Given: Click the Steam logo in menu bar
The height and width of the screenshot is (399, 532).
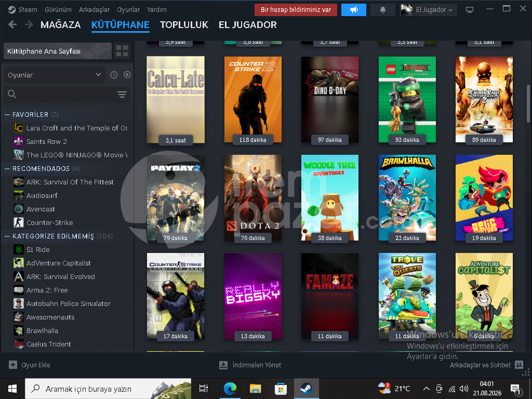Looking at the screenshot, I should (x=11, y=10).
